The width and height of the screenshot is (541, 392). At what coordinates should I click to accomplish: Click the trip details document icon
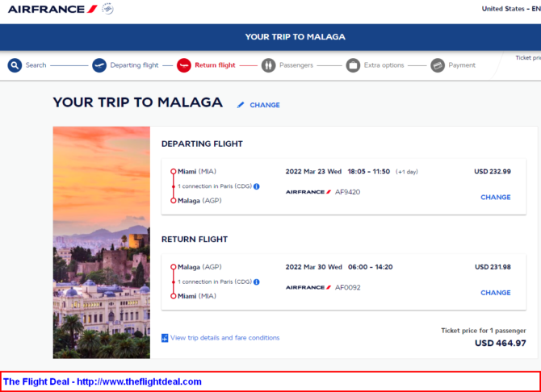click(165, 338)
